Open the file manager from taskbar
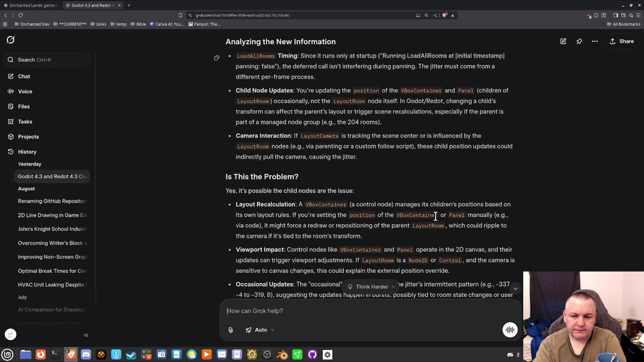 tap(26, 354)
